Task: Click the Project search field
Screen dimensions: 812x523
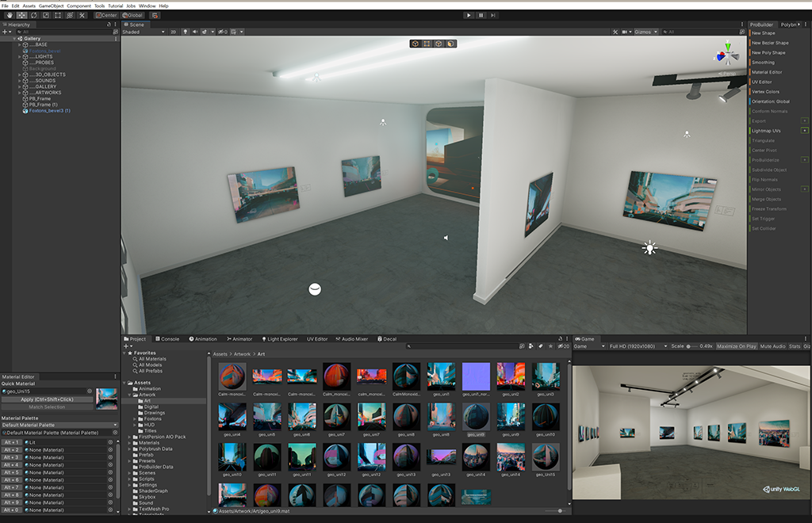Action: click(462, 346)
